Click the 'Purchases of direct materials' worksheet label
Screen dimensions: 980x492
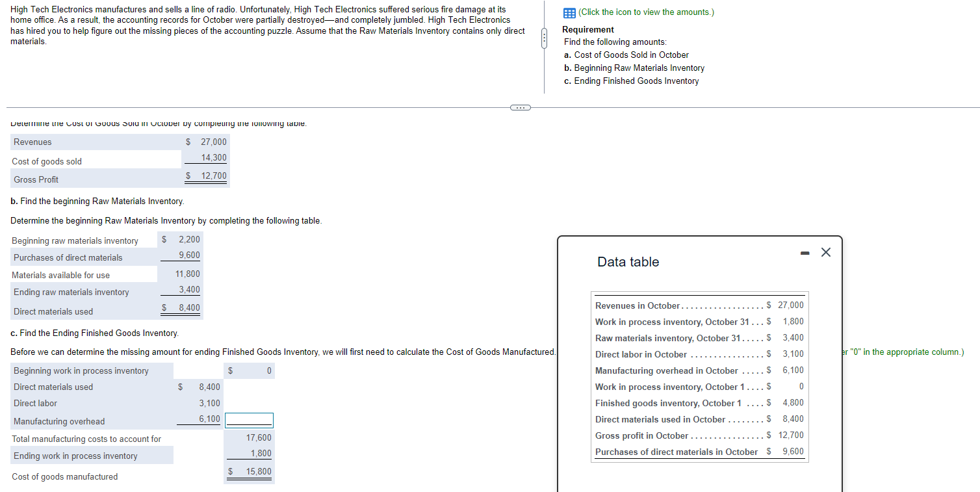click(x=68, y=257)
